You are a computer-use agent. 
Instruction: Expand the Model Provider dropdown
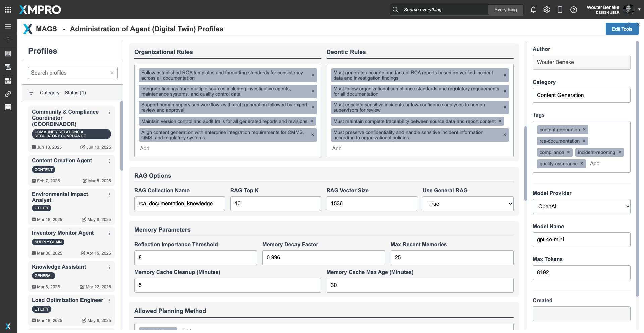581,206
